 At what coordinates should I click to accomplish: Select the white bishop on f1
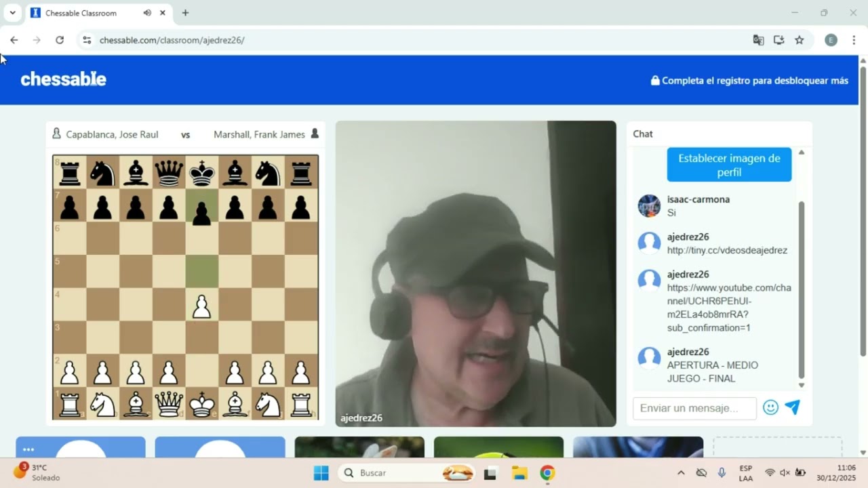(x=235, y=404)
